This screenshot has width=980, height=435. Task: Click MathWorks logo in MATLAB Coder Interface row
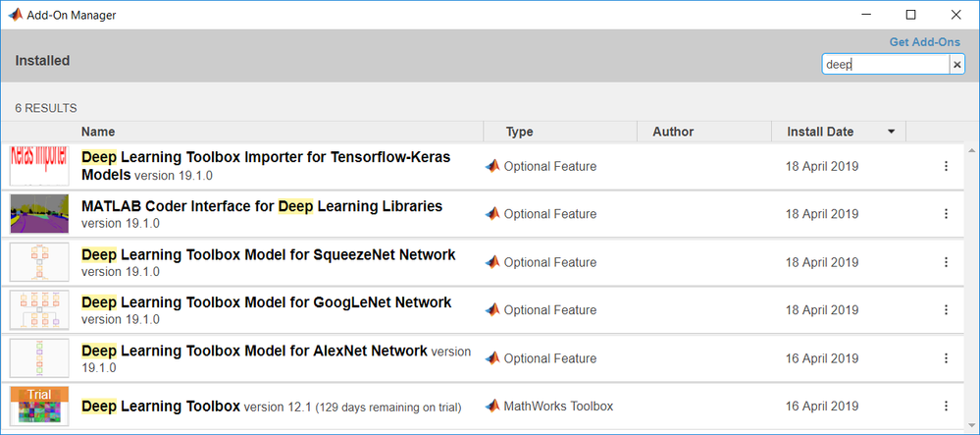[492, 213]
